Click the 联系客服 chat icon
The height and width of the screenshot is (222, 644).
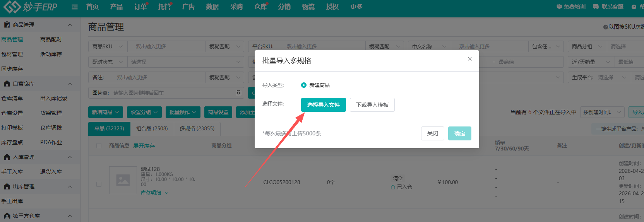pyautogui.click(x=596, y=7)
